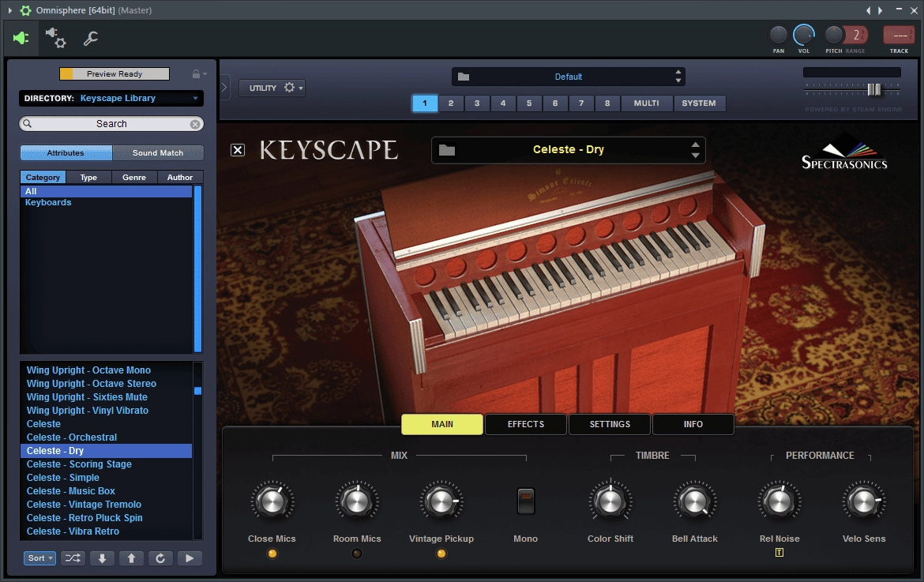924x582 pixels.
Task: Open the plugin detailed settings gear icon
Action: (56, 38)
